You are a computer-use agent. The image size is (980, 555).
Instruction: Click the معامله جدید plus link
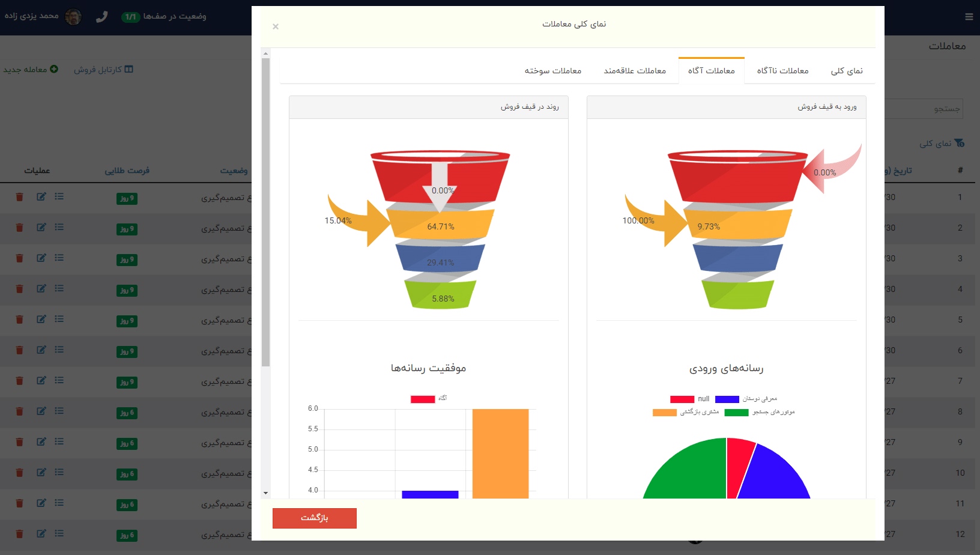click(31, 70)
